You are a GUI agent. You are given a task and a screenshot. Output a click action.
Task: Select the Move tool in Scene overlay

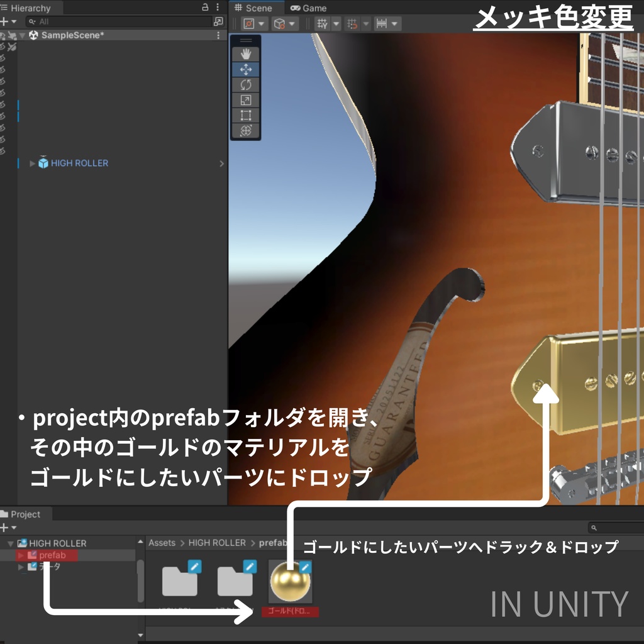(246, 69)
